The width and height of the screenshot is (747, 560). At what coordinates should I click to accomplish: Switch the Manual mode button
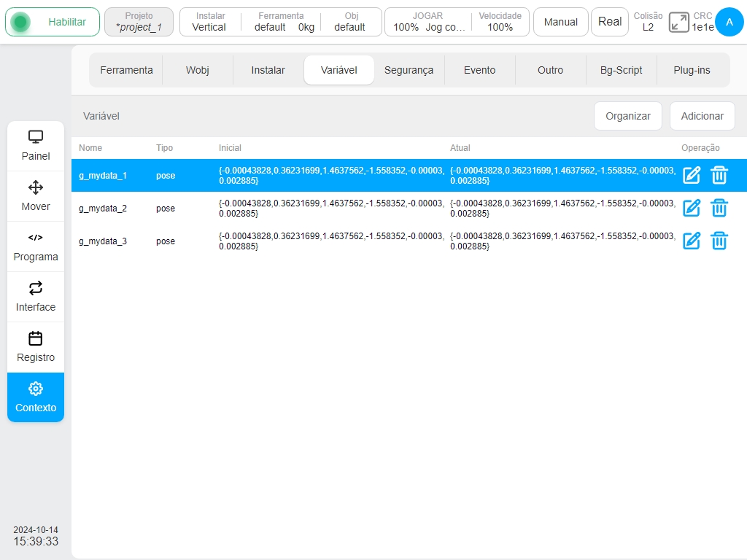[561, 22]
